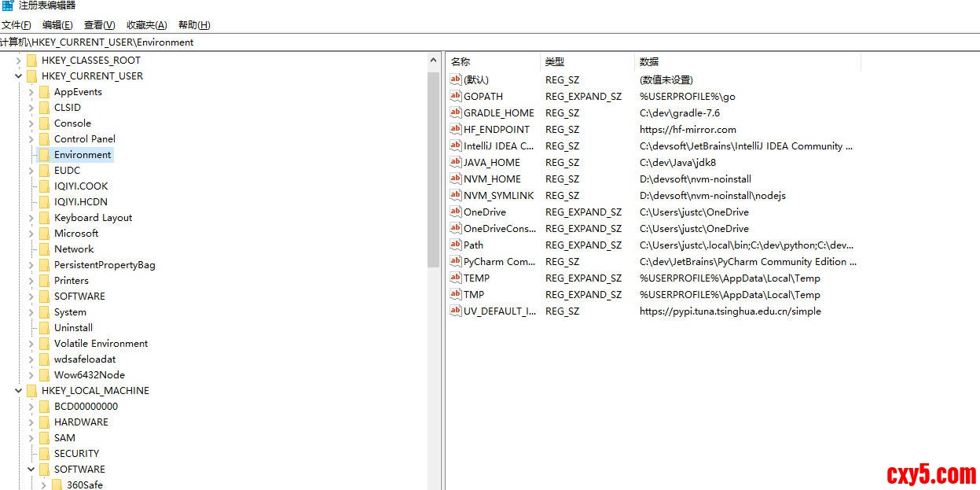Screen dimensions: 980x490
Task: Click the EUDC folder icon
Action: [44, 171]
